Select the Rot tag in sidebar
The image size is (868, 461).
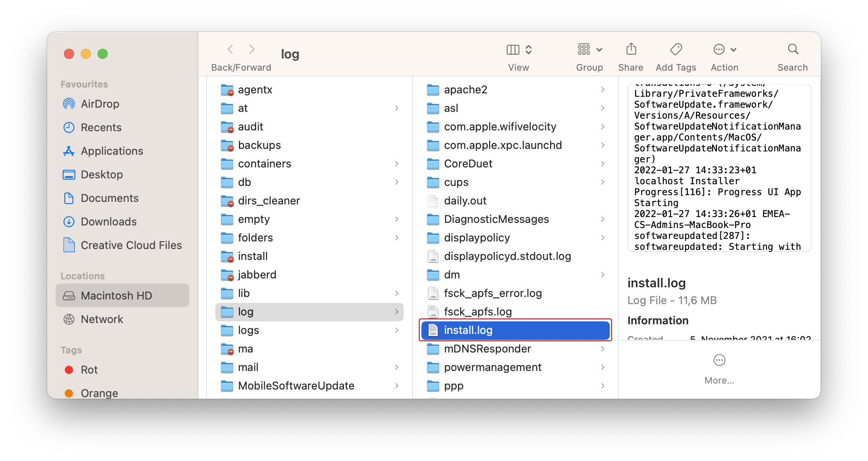click(89, 369)
